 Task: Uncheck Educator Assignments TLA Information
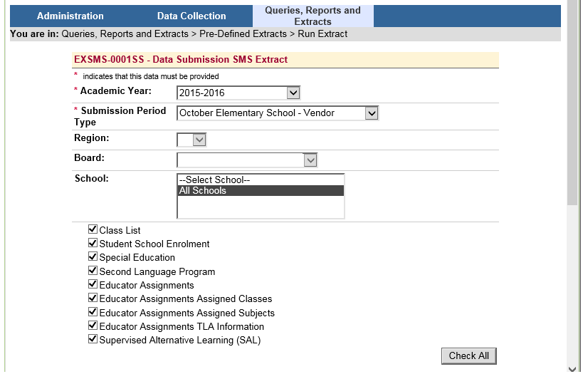click(x=93, y=326)
